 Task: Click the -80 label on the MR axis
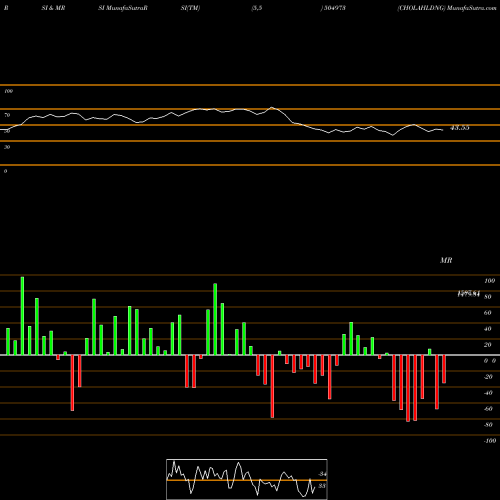pyautogui.click(x=488, y=425)
